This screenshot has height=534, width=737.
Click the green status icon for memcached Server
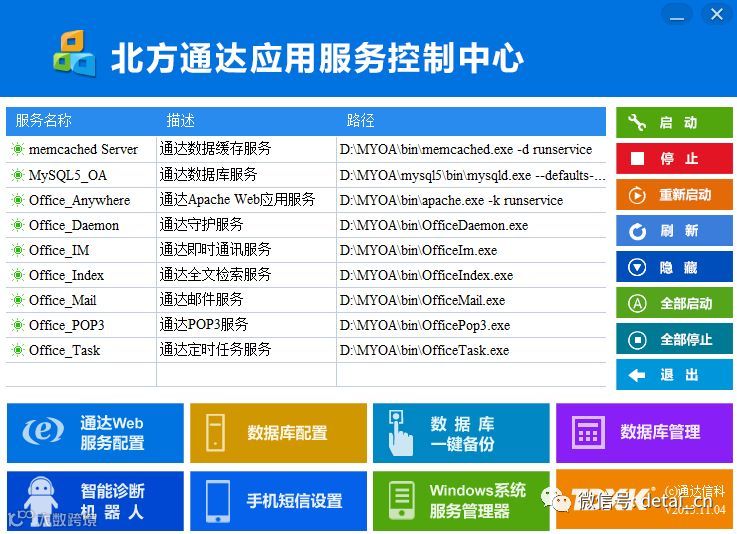18,149
